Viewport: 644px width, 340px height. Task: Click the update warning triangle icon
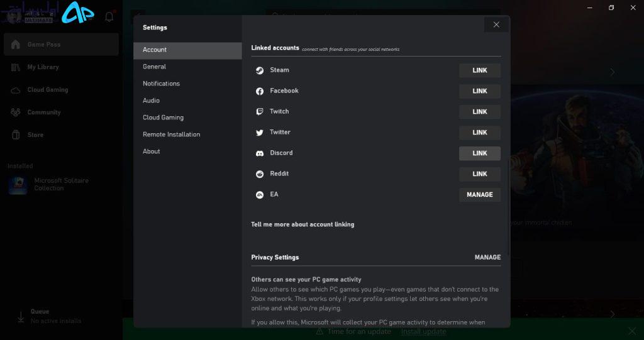tap(320, 331)
